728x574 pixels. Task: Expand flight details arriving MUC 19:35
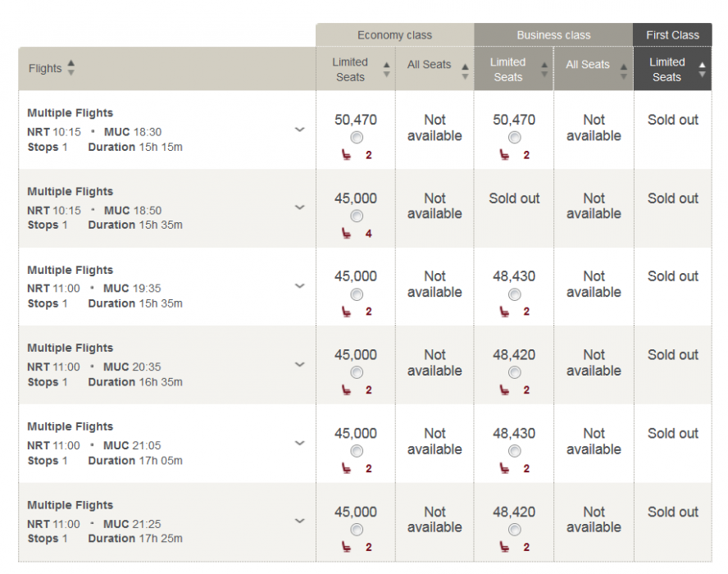click(299, 286)
